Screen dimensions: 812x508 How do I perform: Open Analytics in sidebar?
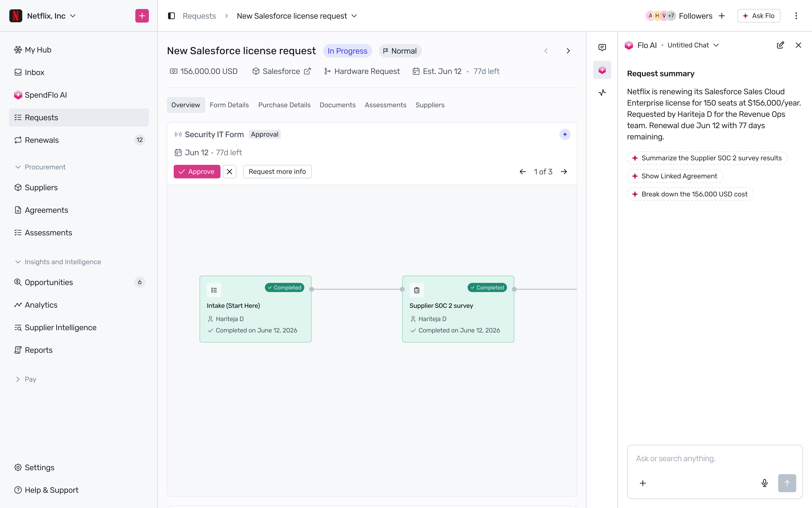(79, 305)
